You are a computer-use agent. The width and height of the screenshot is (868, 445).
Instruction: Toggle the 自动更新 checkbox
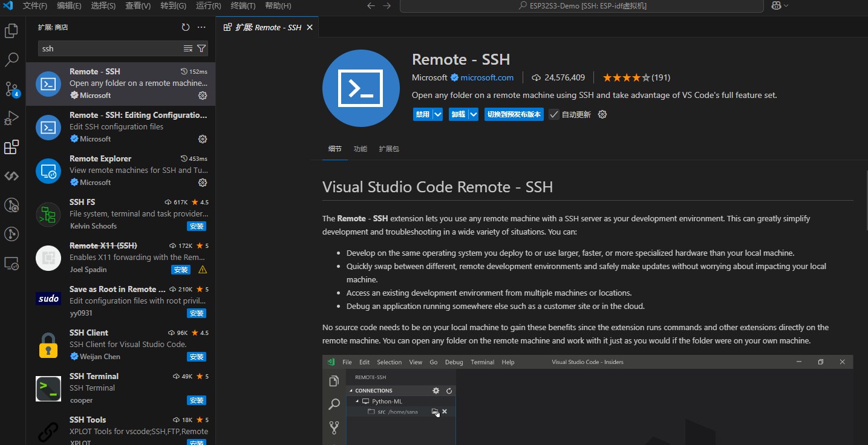554,114
